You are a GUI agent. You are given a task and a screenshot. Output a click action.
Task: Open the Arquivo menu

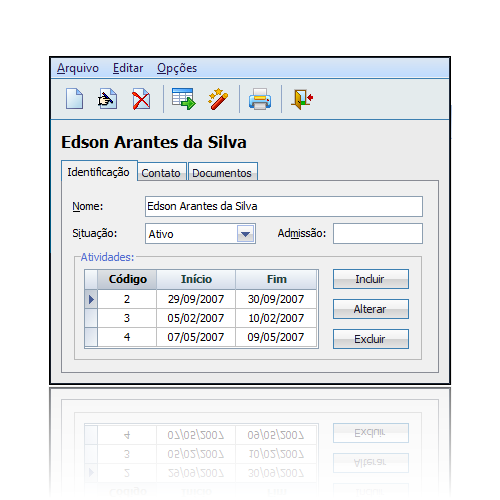coord(78,68)
